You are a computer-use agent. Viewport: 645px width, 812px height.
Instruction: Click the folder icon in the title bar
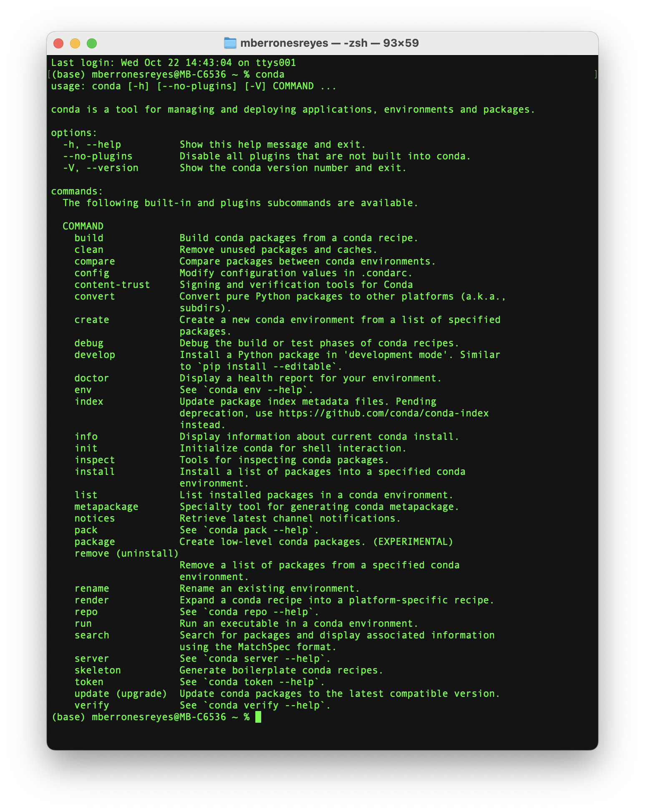(230, 43)
